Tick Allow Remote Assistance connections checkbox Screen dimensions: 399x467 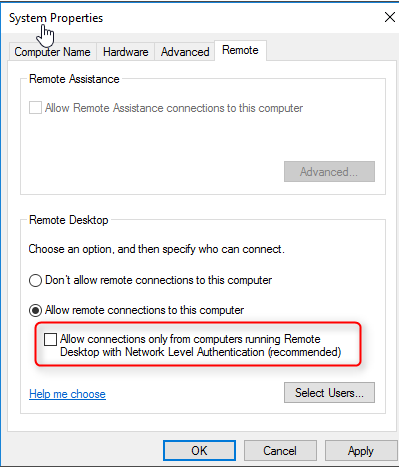tap(35, 108)
